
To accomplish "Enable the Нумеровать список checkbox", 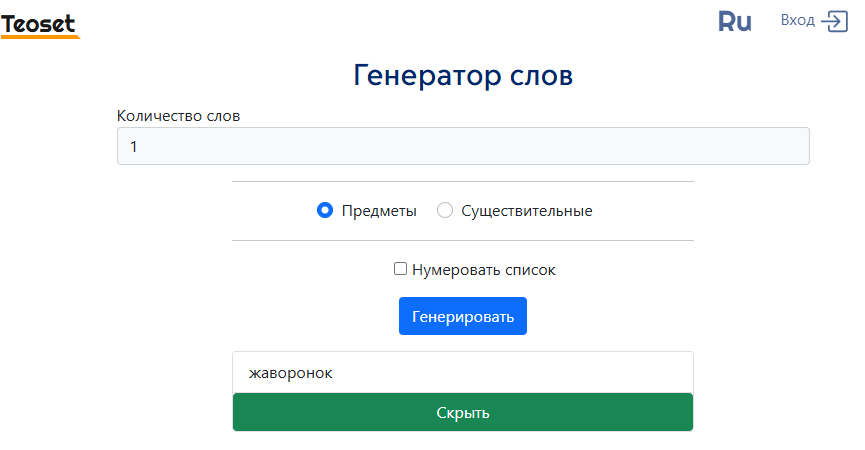I will pyautogui.click(x=401, y=269).
